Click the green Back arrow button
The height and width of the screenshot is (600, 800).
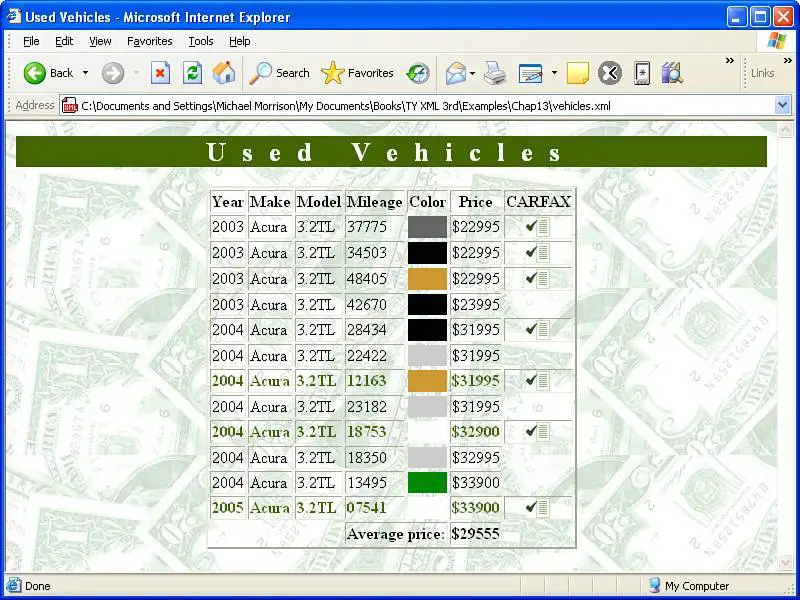[34, 73]
